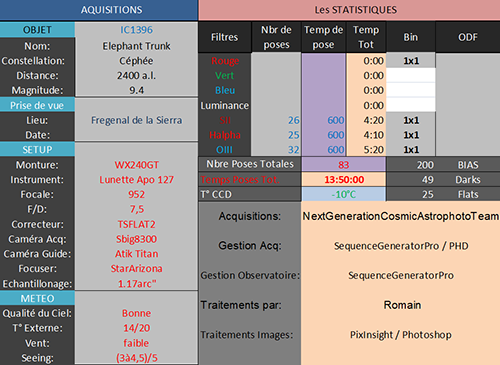
Task: Click the Lunette Apo 127 instrument value
Action: coord(136,180)
